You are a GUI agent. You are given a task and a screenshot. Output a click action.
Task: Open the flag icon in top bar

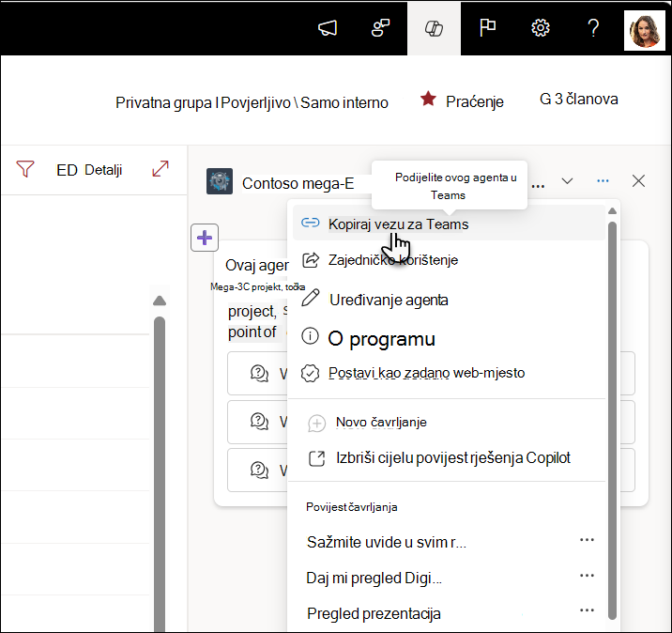click(x=487, y=28)
